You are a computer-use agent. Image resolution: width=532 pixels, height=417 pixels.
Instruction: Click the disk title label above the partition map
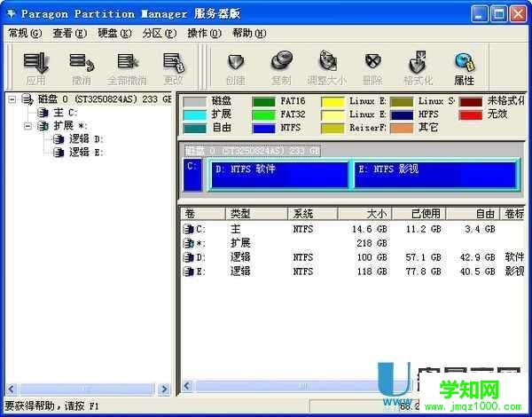253,151
